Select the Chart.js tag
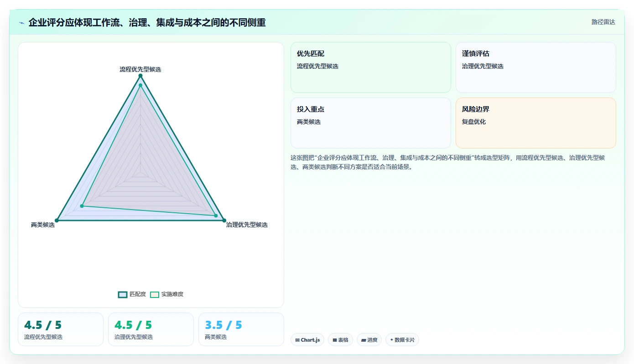 pyautogui.click(x=307, y=340)
